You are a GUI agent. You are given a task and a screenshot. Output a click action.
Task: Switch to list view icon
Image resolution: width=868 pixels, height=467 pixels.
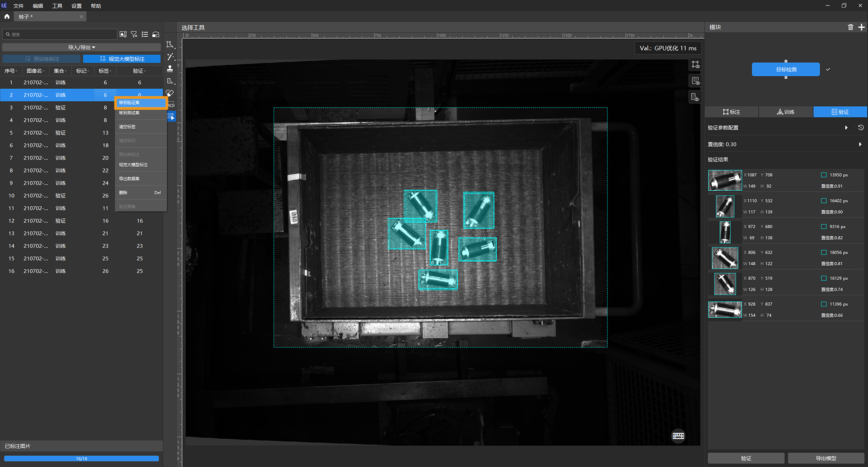pyautogui.click(x=145, y=34)
